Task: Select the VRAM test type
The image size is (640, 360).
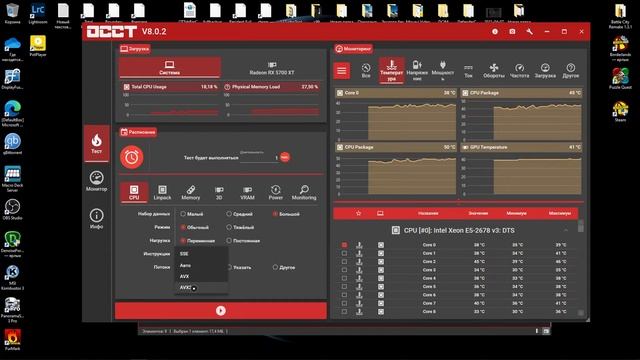Action: pyautogui.click(x=247, y=192)
